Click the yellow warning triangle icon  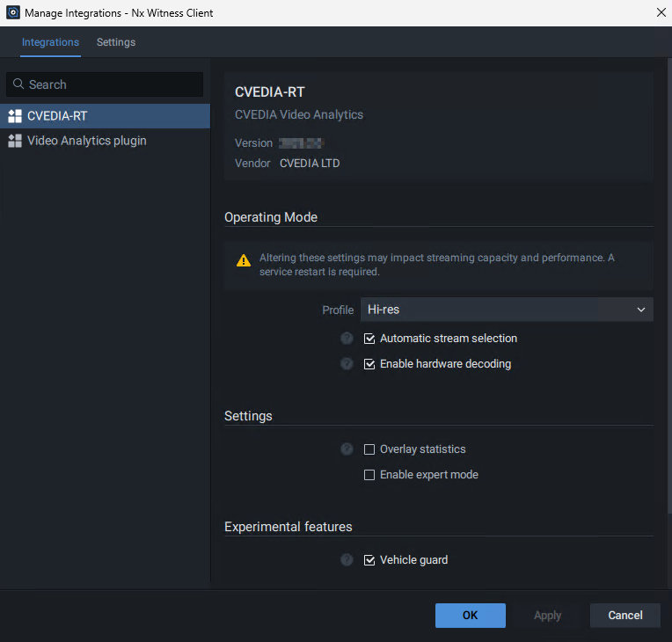244,260
